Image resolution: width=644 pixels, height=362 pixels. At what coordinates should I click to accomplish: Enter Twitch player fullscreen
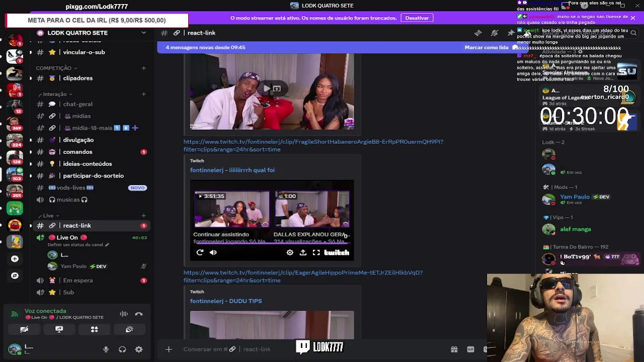click(316, 253)
